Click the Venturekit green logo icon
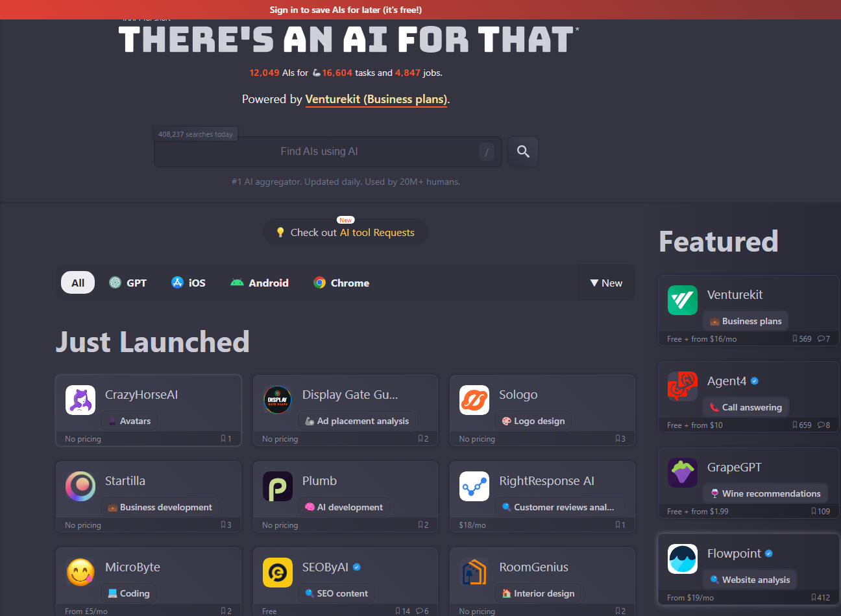Image resolution: width=841 pixels, height=616 pixels. (683, 300)
